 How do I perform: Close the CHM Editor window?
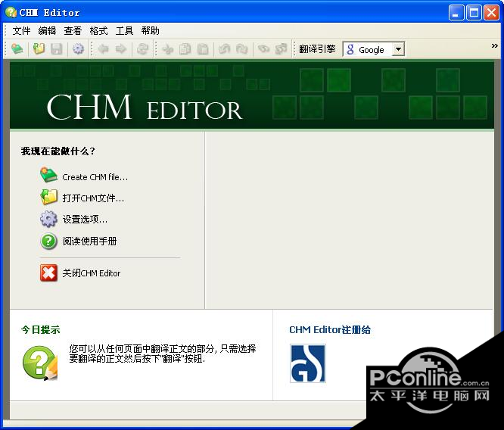tap(491, 13)
